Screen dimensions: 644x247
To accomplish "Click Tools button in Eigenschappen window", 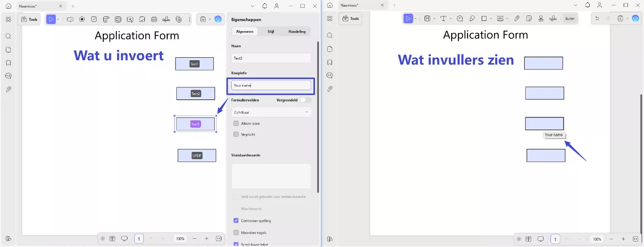I will pyautogui.click(x=29, y=19).
